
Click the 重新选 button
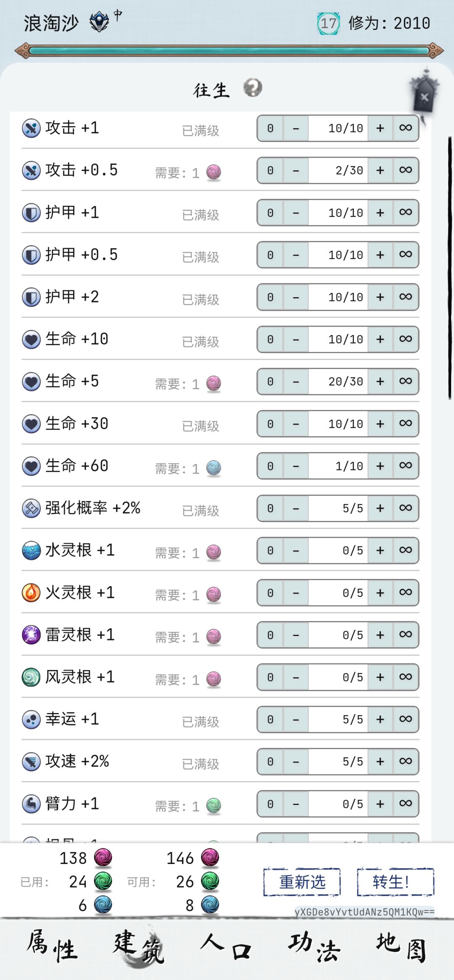coord(302,882)
